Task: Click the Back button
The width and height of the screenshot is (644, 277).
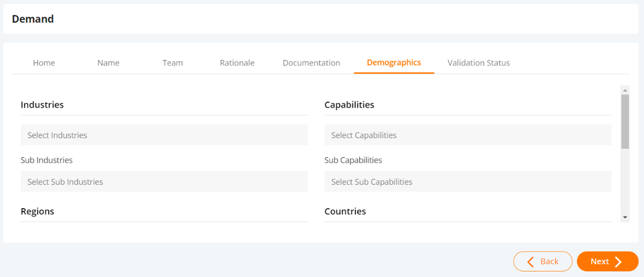Action: click(542, 261)
